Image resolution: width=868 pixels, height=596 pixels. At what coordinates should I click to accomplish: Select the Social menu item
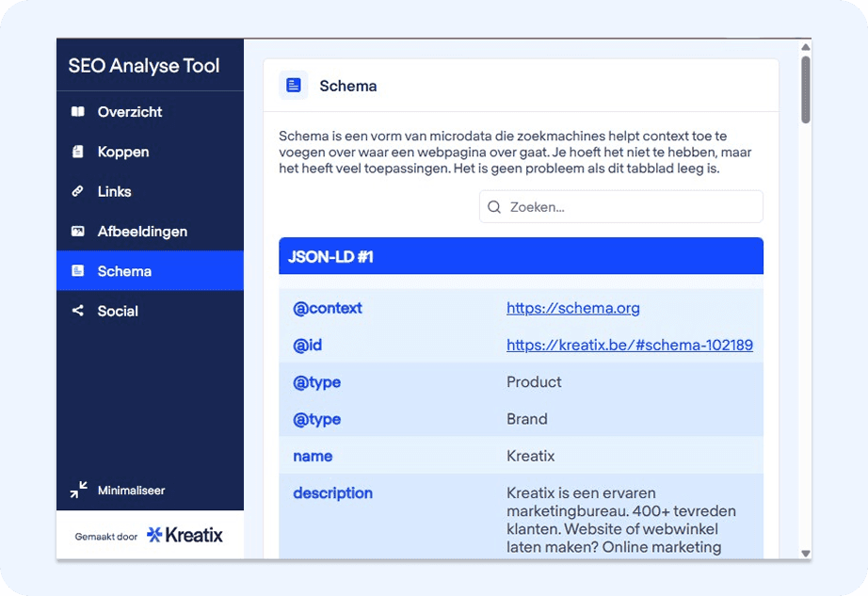click(x=118, y=311)
